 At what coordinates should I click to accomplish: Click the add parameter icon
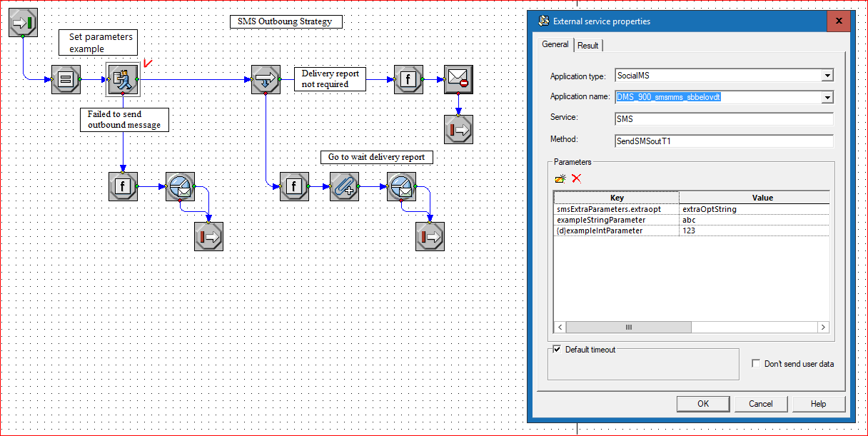click(x=561, y=178)
